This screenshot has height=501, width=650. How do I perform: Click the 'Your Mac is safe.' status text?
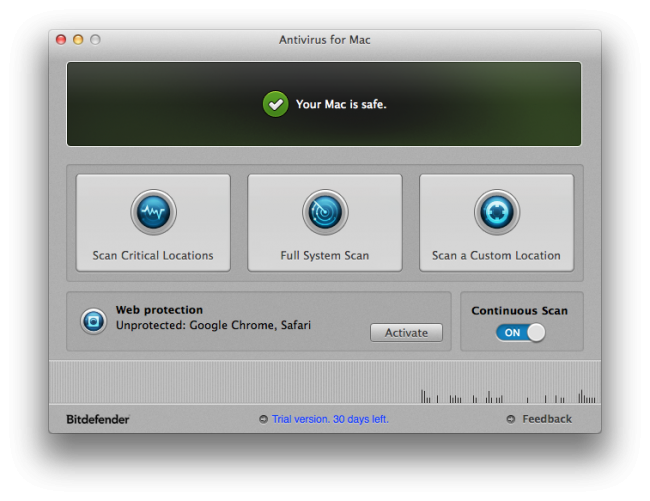341,104
